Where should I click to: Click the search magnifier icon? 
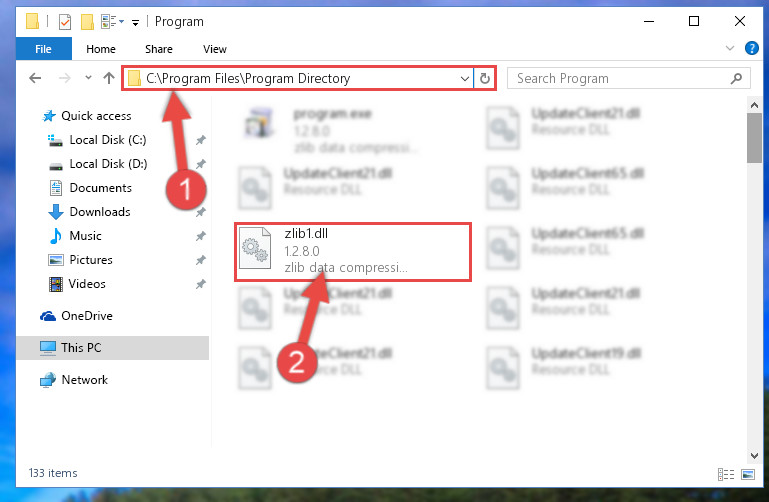(x=736, y=78)
